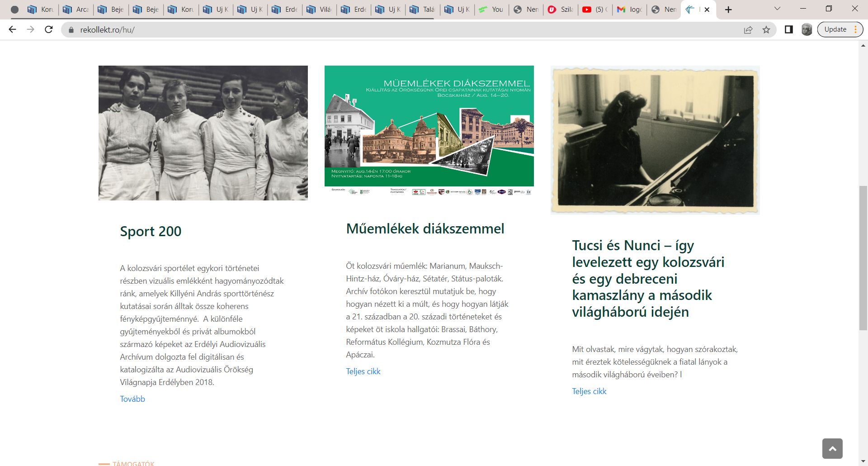Open the Műemlékek diákszemmel heading
868x466 pixels.
click(425, 228)
